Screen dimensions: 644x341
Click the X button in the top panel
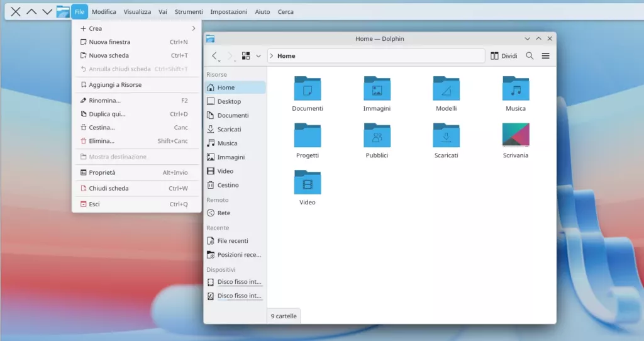(x=16, y=12)
